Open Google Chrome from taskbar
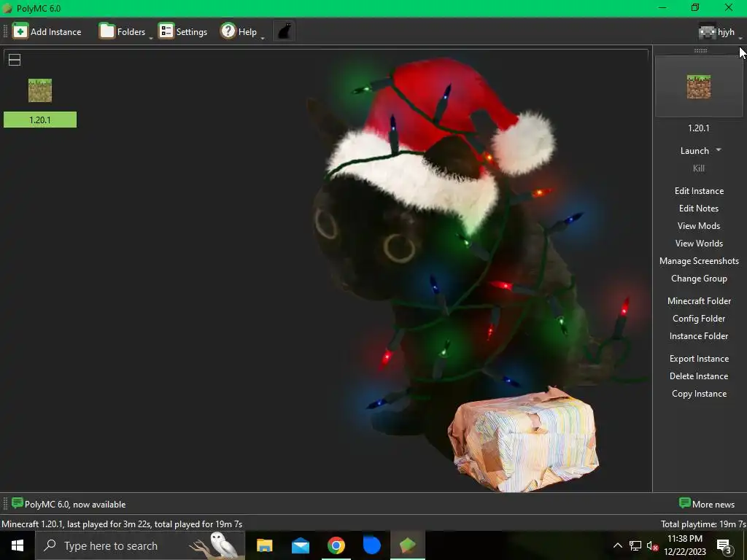Image resolution: width=747 pixels, height=560 pixels. coord(336,545)
